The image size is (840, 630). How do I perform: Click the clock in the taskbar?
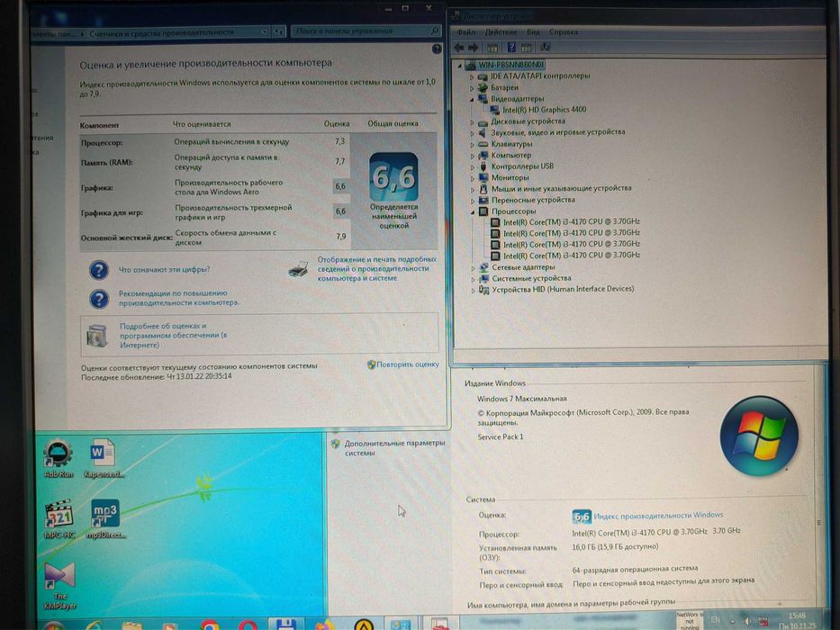[x=798, y=621]
